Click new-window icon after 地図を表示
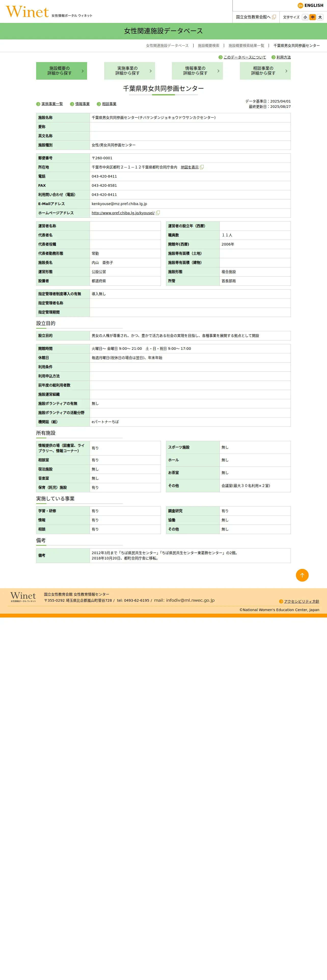Image resolution: width=327 pixels, height=980 pixels. (x=202, y=167)
